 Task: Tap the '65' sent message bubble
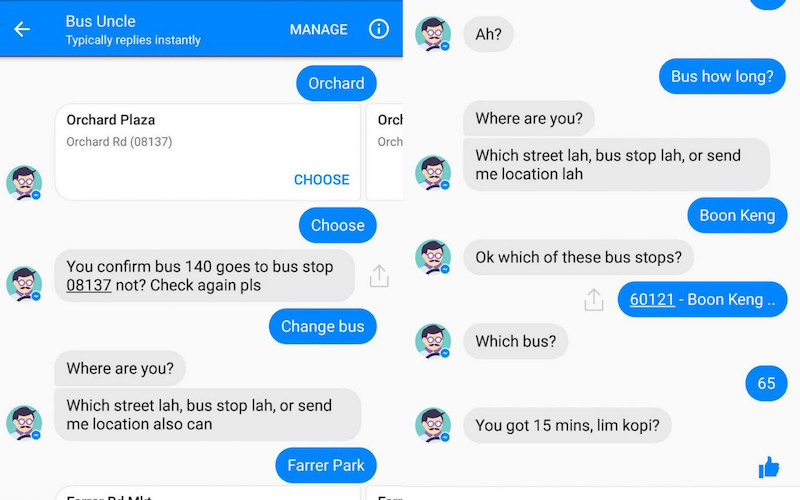766,383
